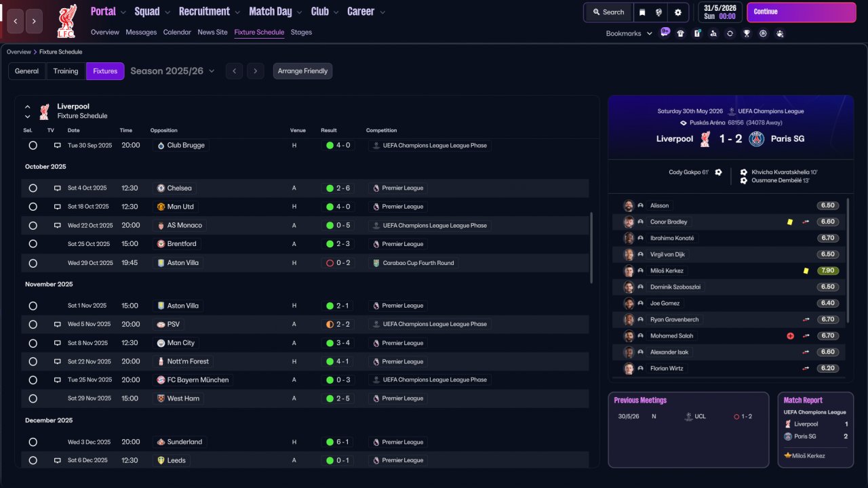Open the people group bookmark icon
This screenshot has width=868, height=488.
click(x=780, y=33)
